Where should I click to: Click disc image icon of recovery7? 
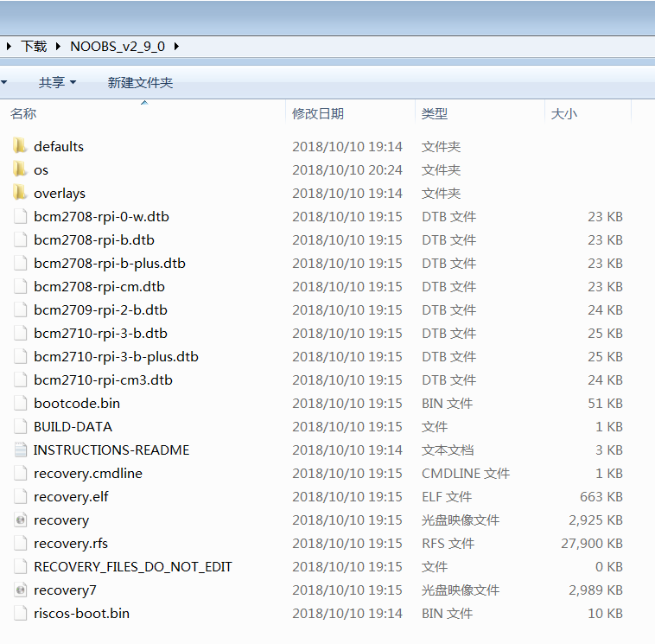click(x=20, y=590)
